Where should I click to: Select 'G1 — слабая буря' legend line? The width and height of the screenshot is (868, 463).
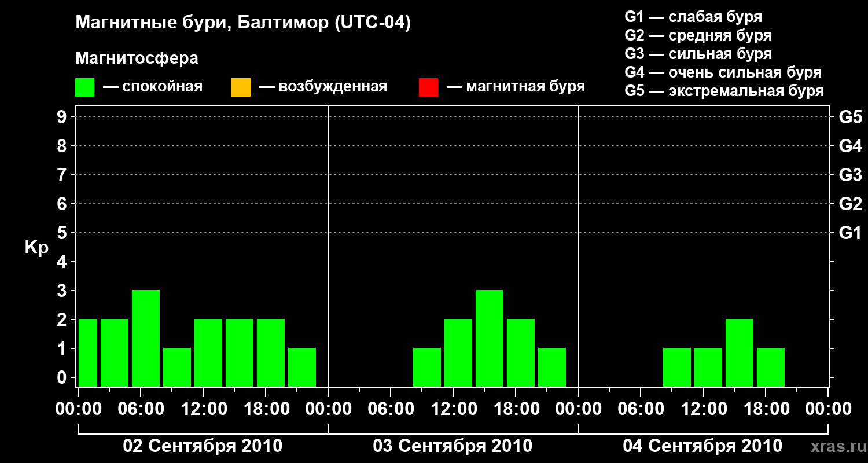point(693,16)
